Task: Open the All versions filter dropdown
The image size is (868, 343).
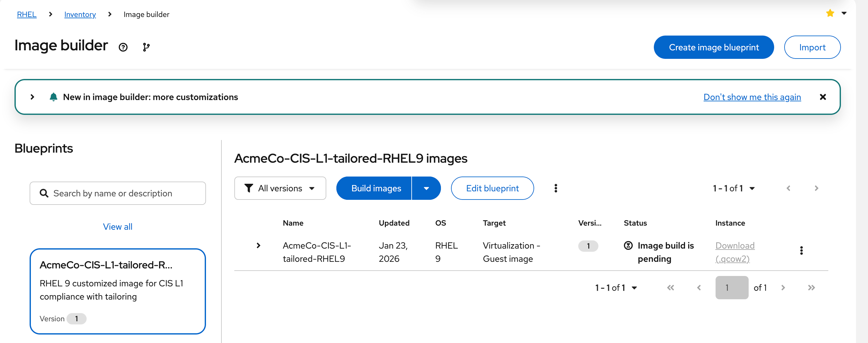Action: pos(280,188)
